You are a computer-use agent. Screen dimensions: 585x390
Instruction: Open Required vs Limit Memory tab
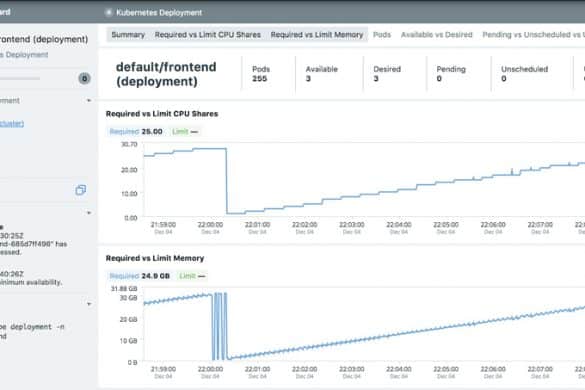point(317,35)
